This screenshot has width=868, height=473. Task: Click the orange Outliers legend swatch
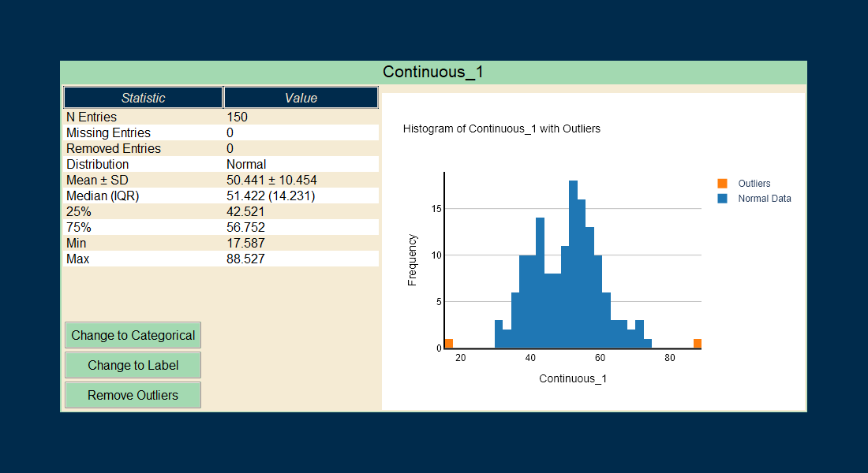(x=722, y=184)
